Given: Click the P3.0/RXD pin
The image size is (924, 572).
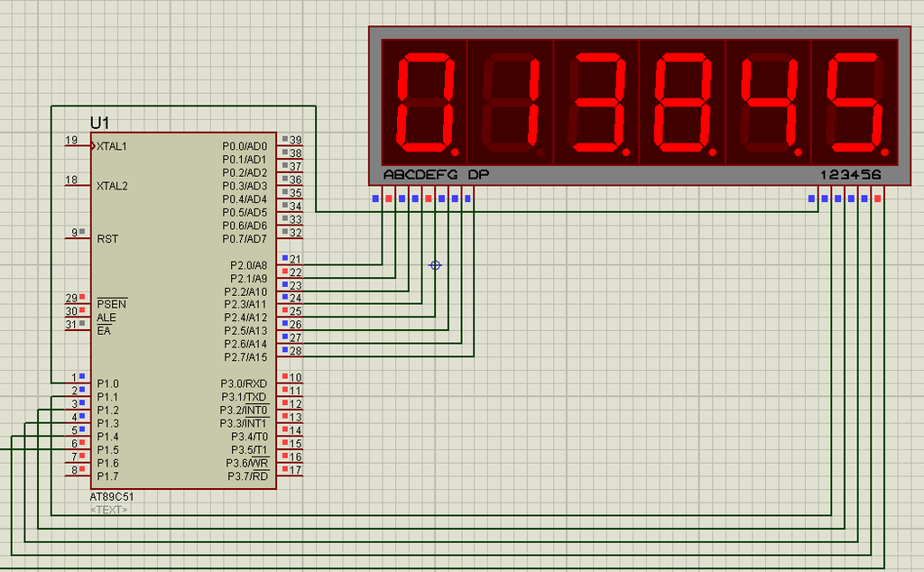Looking at the screenshot, I should pos(244,383).
